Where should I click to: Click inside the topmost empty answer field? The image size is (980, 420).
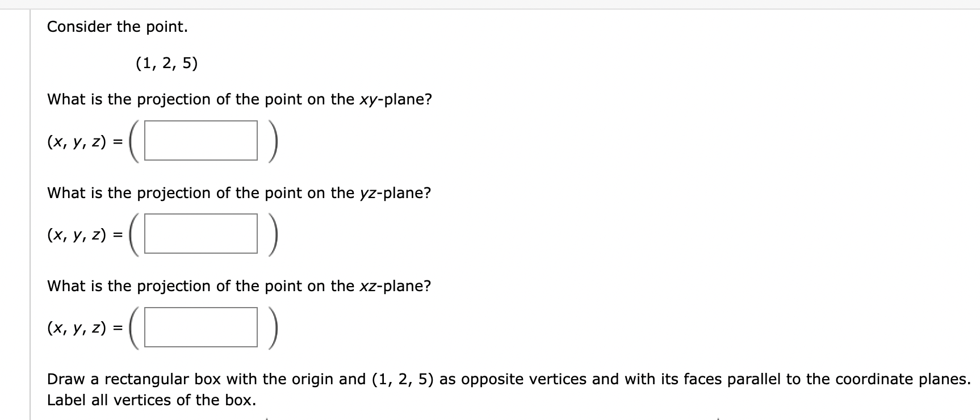point(200,140)
